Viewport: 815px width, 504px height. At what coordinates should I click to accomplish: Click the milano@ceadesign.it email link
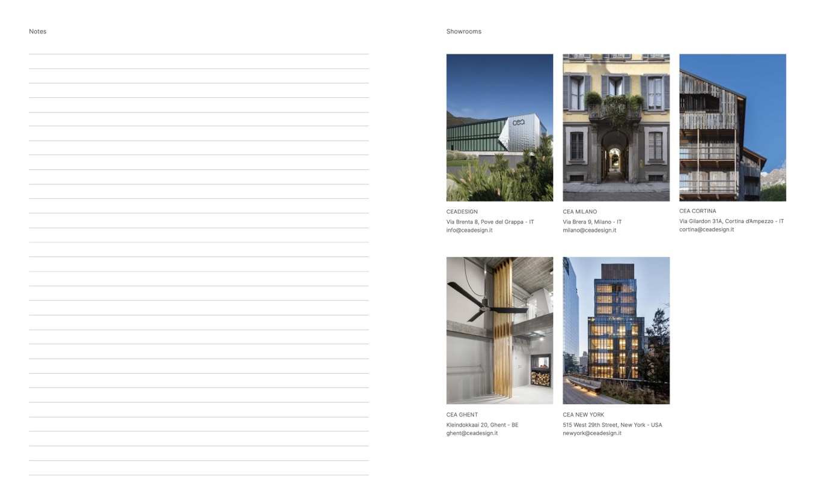tap(589, 230)
